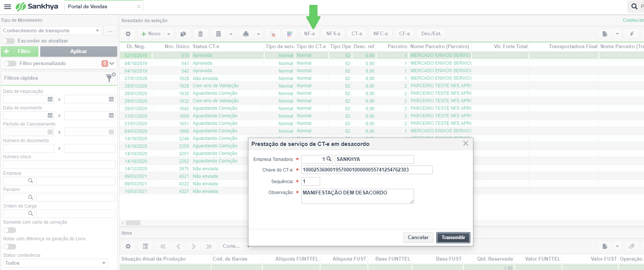This screenshot has height=270, width=644.
Task: Toggle Somente com carta de correção
Action: coord(10,230)
